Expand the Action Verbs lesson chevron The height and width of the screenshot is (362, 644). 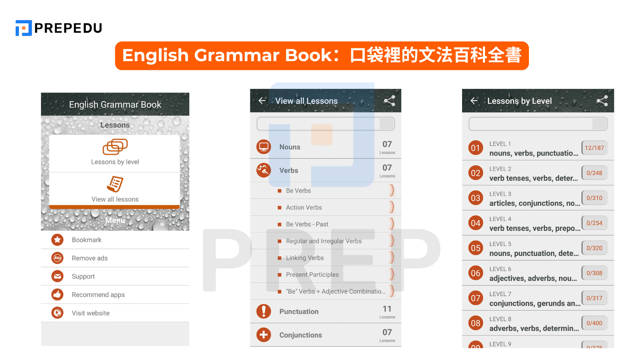[391, 207]
